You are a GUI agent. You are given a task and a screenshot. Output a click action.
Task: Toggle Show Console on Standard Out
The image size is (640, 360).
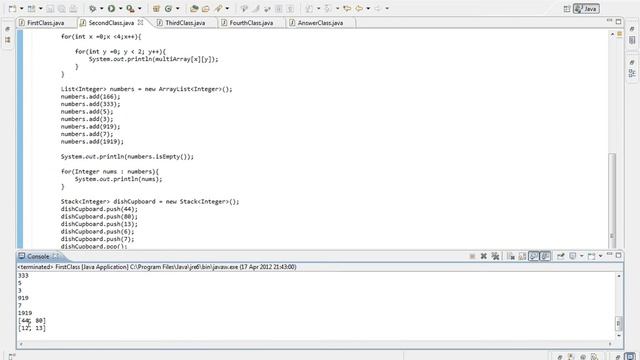(x=533, y=256)
